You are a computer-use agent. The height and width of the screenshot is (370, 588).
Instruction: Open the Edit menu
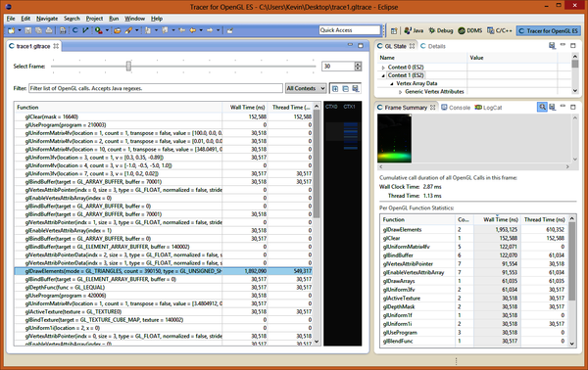point(25,19)
